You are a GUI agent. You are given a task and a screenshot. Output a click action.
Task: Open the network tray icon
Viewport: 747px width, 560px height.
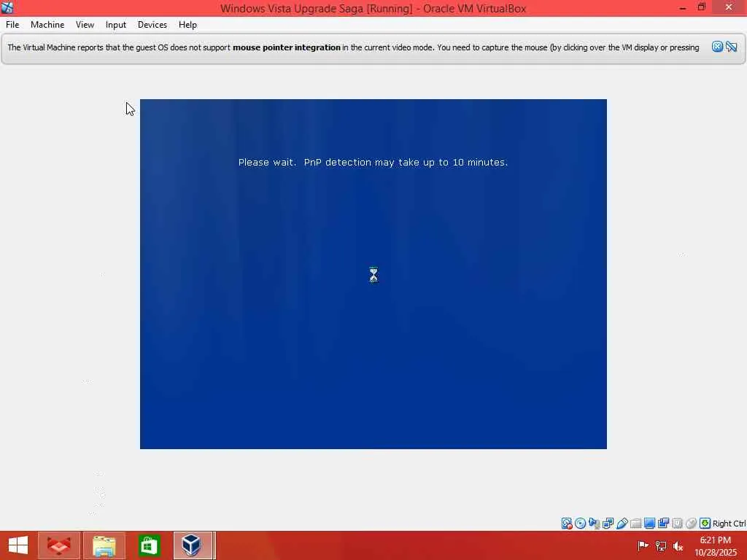[661, 545]
